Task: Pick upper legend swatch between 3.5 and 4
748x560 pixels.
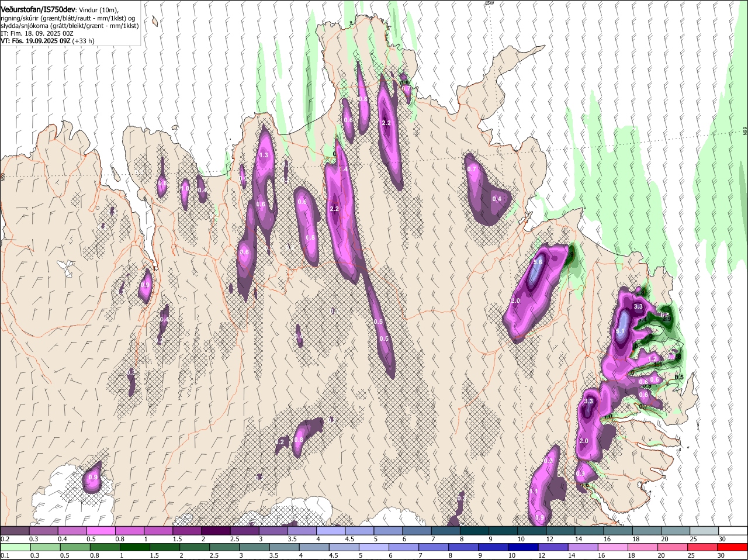Action: coord(302,530)
